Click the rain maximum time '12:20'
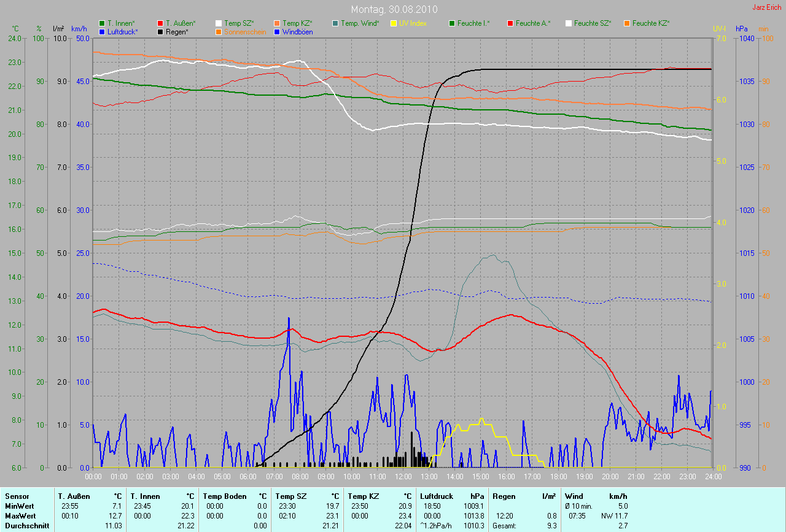The width and height of the screenshot is (786, 532). click(x=505, y=515)
